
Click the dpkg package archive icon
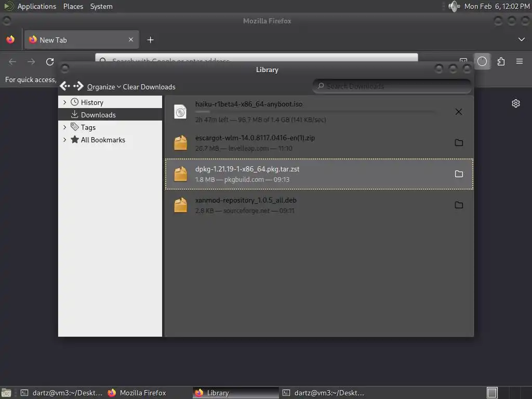pos(180,174)
